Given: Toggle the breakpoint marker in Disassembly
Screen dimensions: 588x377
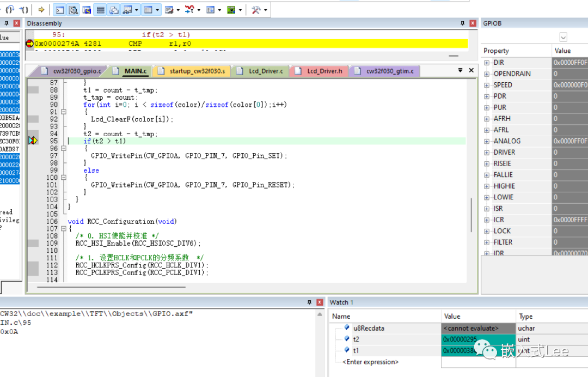Looking at the screenshot, I should coord(29,44).
